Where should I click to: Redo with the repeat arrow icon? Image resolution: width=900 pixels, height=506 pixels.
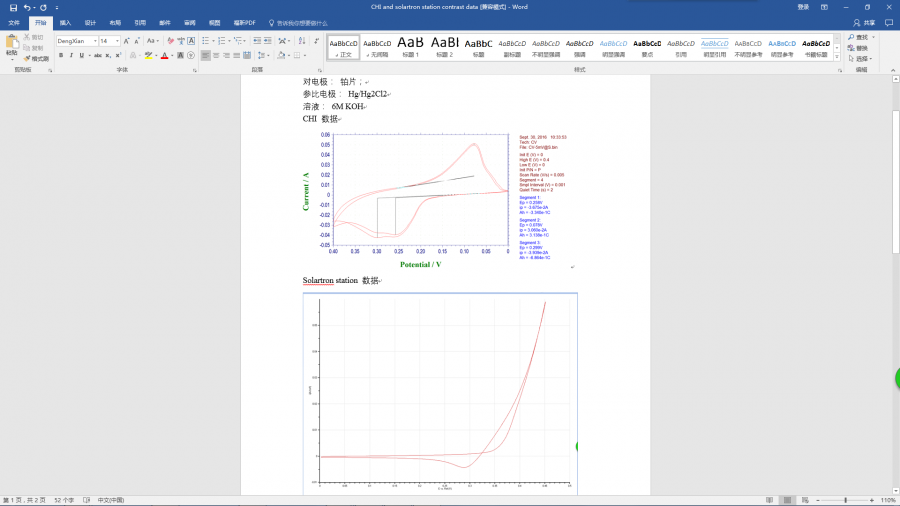(x=43, y=7)
